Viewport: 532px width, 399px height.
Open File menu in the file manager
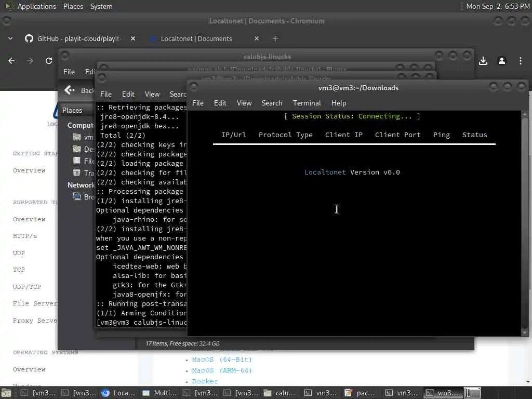click(x=69, y=72)
